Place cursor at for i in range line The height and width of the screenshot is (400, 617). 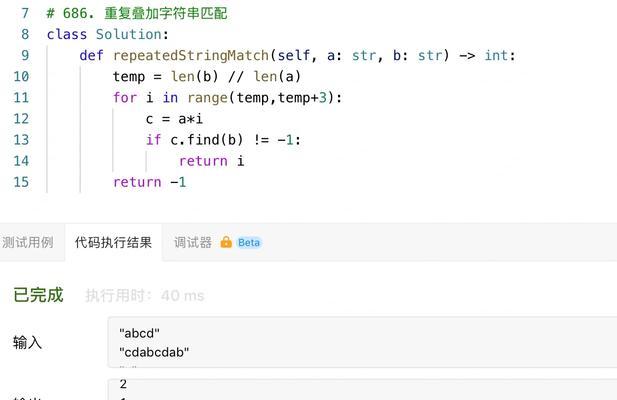tap(227, 98)
